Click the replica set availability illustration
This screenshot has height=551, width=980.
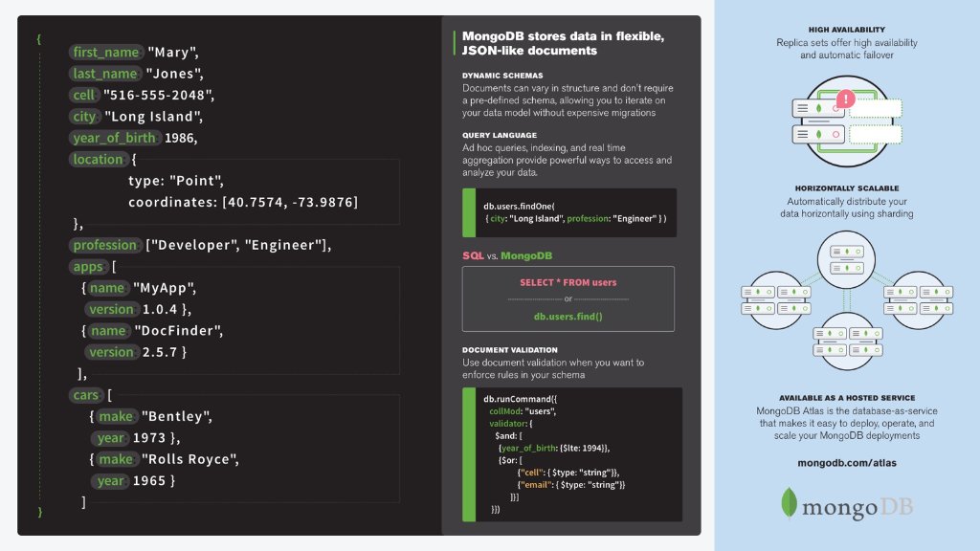click(847, 121)
